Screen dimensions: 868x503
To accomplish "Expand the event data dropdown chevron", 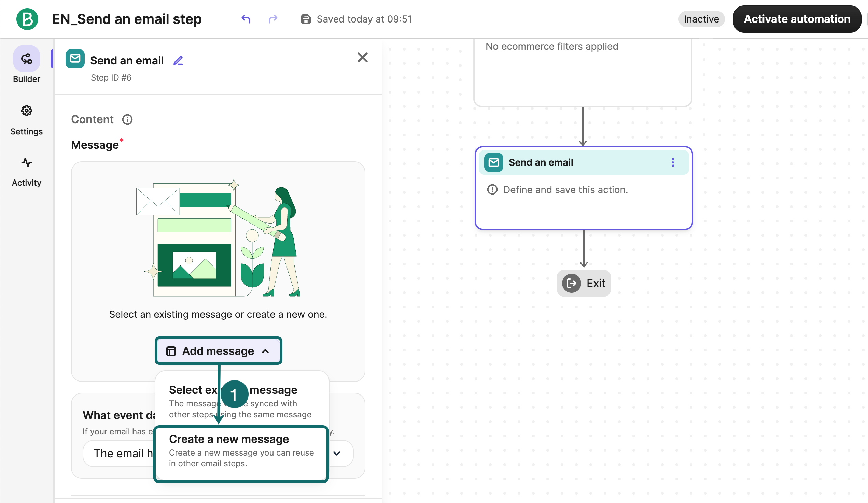I will click(x=337, y=453).
